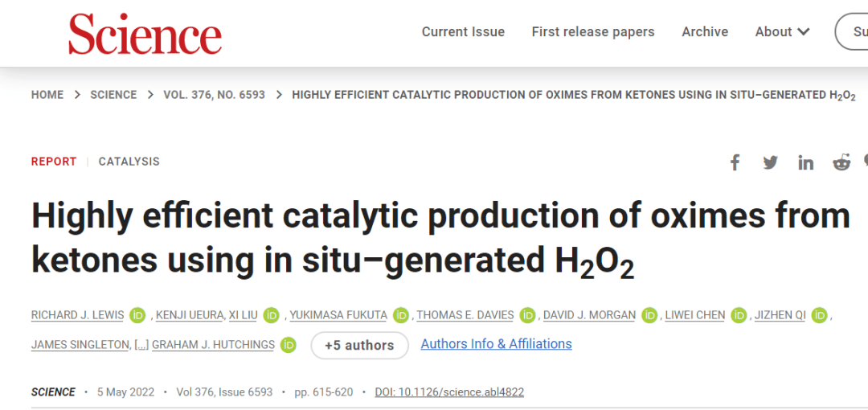Open VOL. 376, NO. 6593 breadcrumb
The image size is (868, 410).
pyautogui.click(x=214, y=95)
